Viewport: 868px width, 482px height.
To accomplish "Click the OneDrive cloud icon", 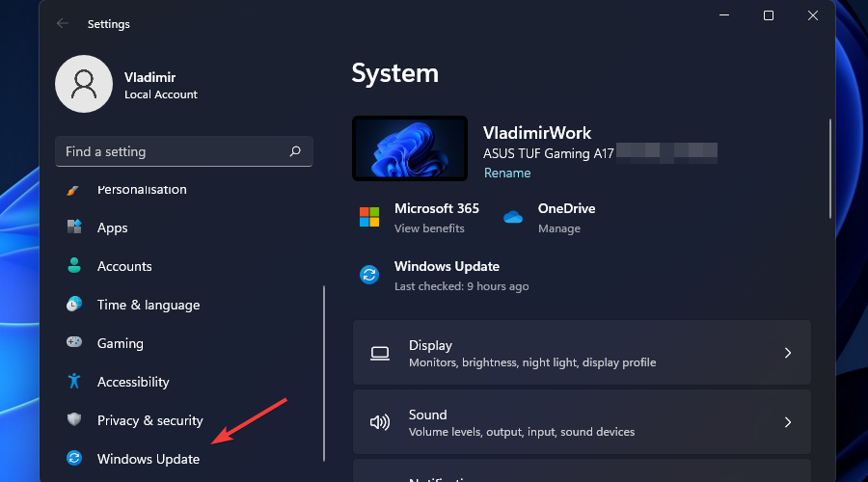I will [x=513, y=218].
